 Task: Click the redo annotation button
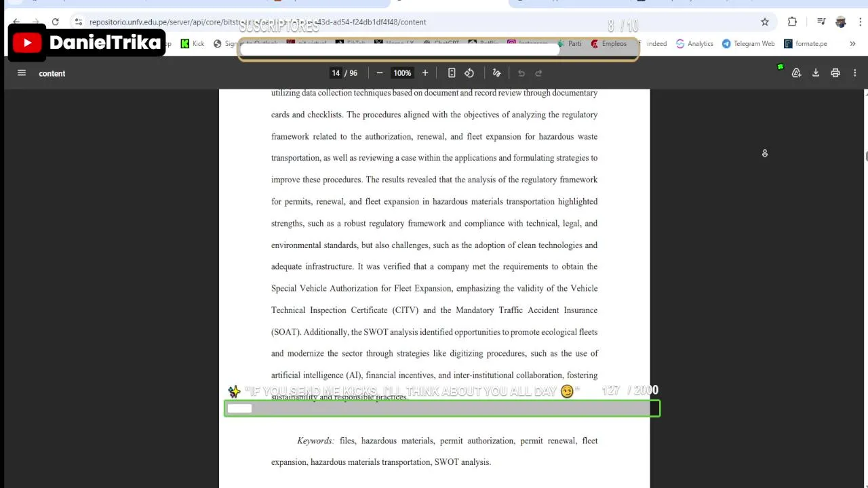[539, 73]
